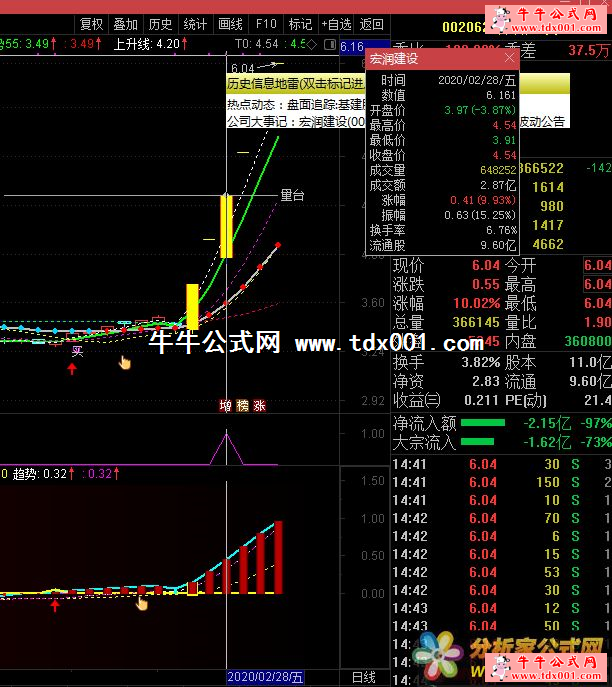The image size is (612, 687).
Task: Open the 日线 period selector
Action: pos(364,678)
